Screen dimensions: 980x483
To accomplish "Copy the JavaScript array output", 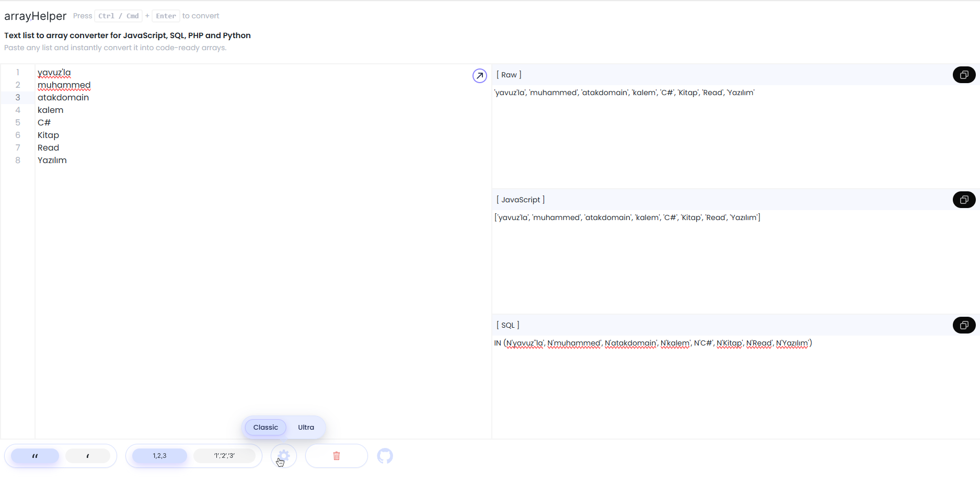I will (963, 200).
